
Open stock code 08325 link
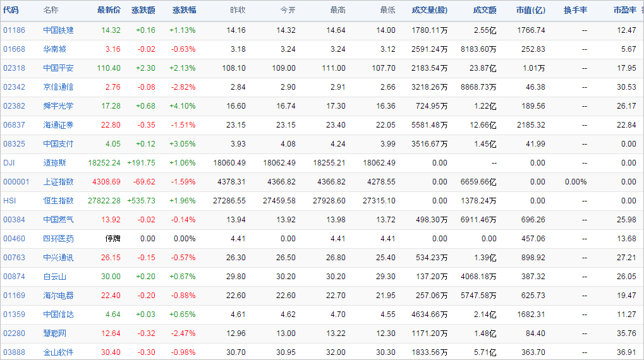click(14, 144)
